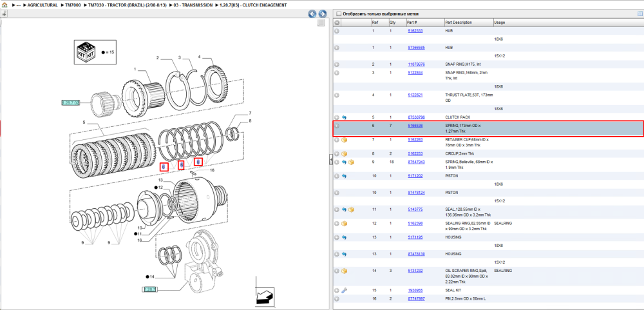The height and width of the screenshot is (310, 644).
Task: Open part number link 5162333
Action: (415, 31)
